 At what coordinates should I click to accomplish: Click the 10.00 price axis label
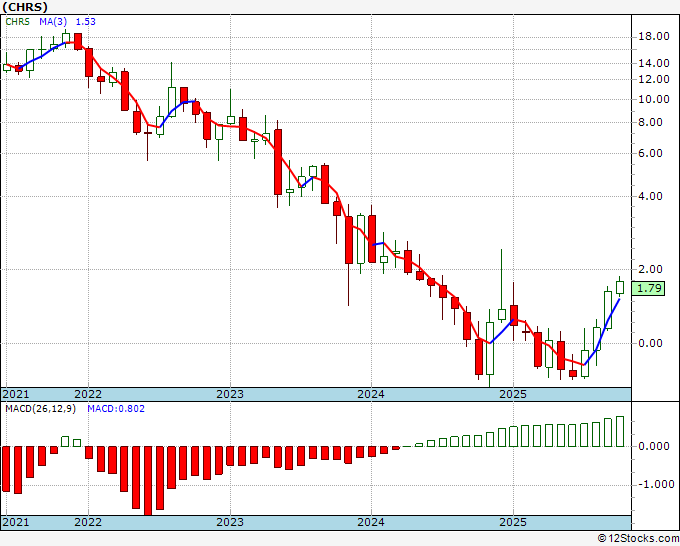point(654,99)
